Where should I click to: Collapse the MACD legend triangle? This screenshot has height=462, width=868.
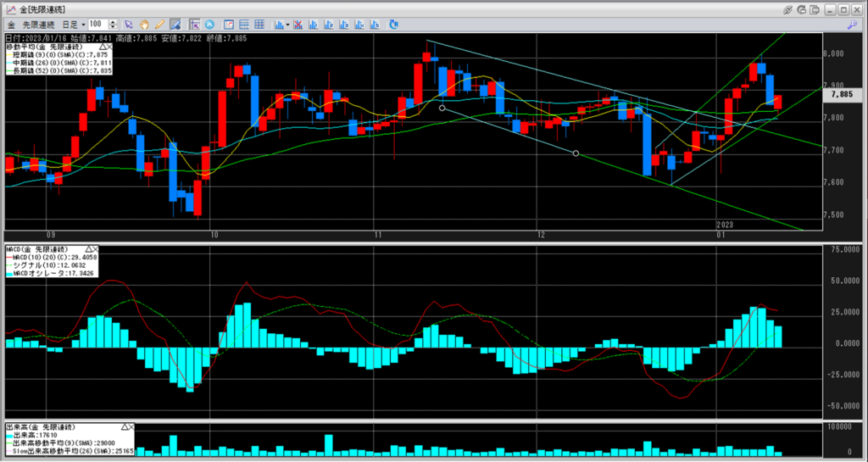tap(87, 249)
